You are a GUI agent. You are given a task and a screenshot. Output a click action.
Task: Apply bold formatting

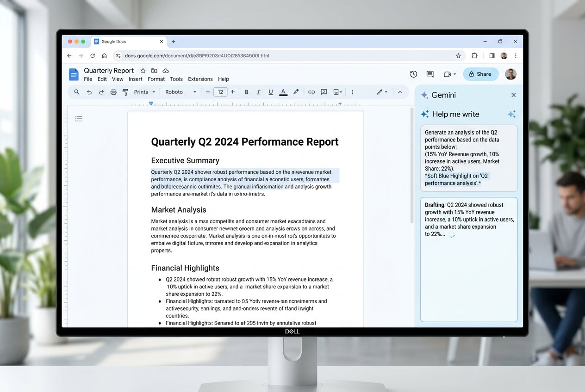point(246,92)
